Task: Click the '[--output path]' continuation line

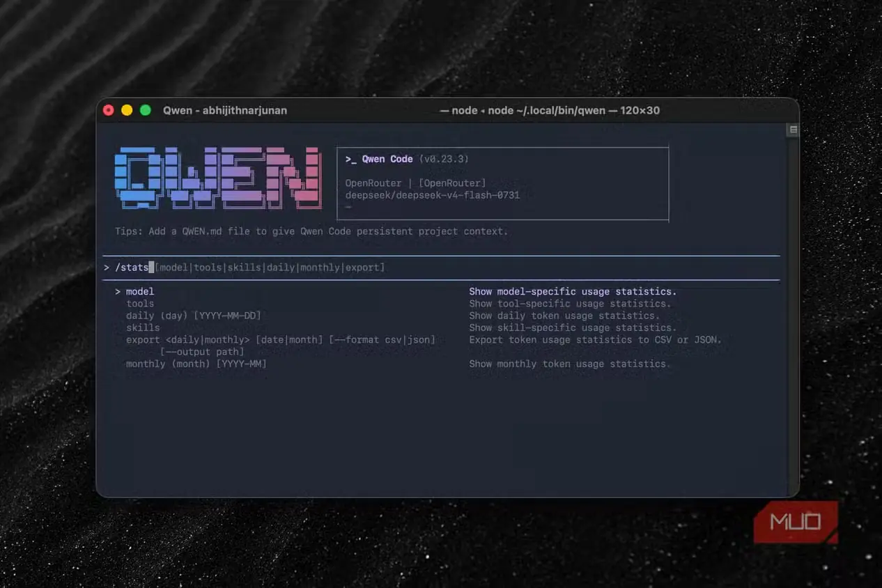Action: [202, 352]
